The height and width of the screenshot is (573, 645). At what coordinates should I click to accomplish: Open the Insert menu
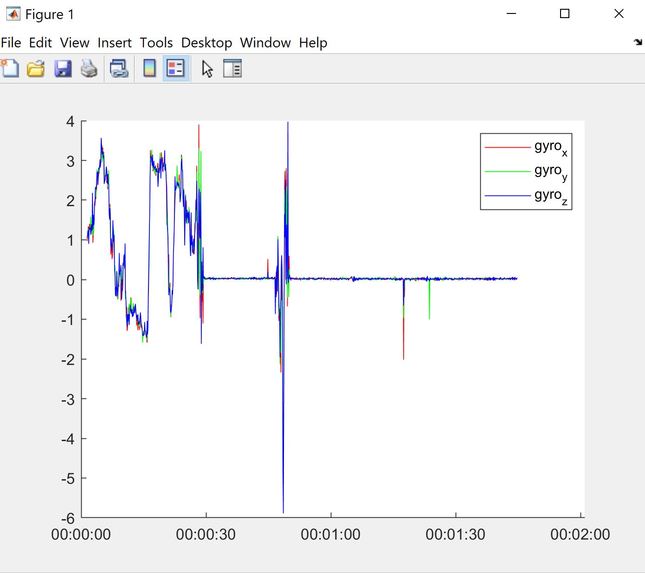(114, 42)
